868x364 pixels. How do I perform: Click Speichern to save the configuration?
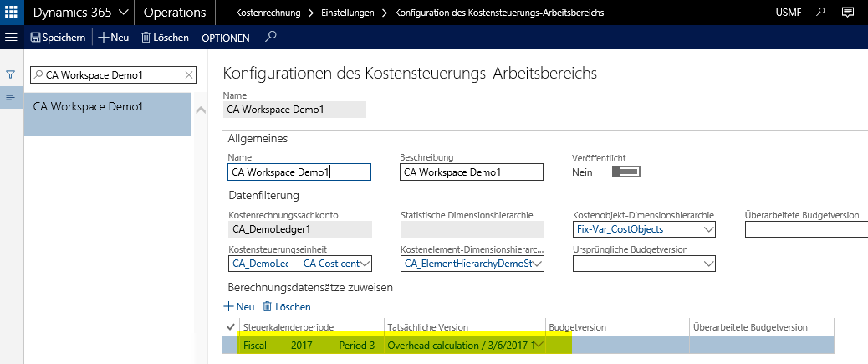(58, 38)
